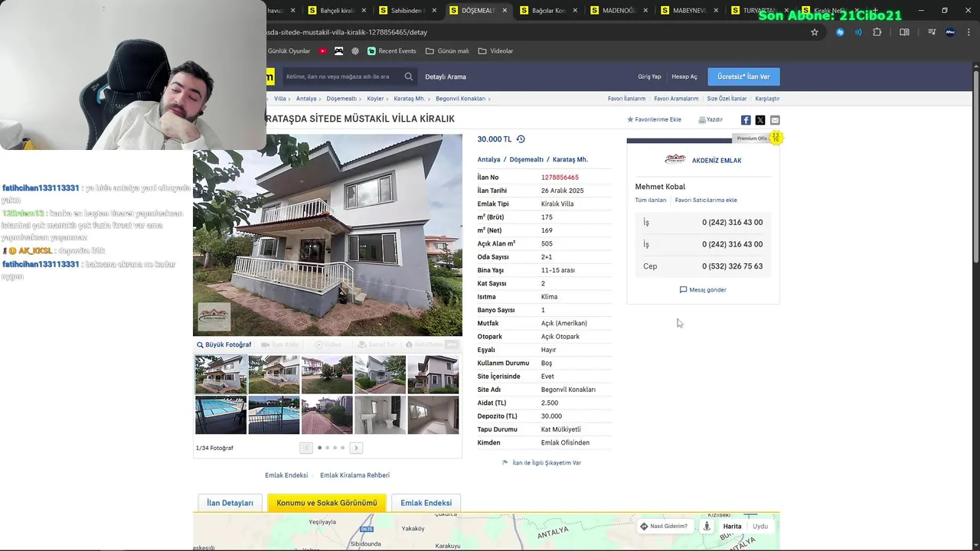Select fourth gallery page dot
Screen dimensions: 980x551
[342, 448]
